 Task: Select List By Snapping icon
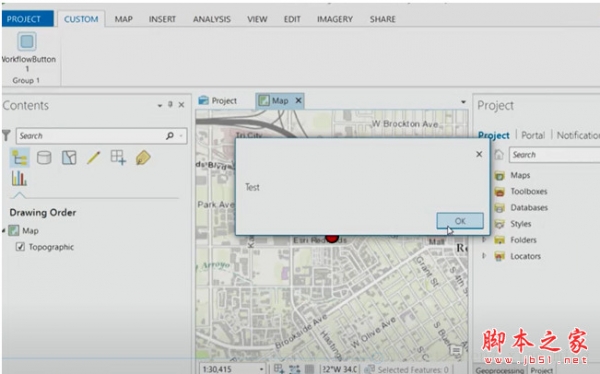(118, 157)
